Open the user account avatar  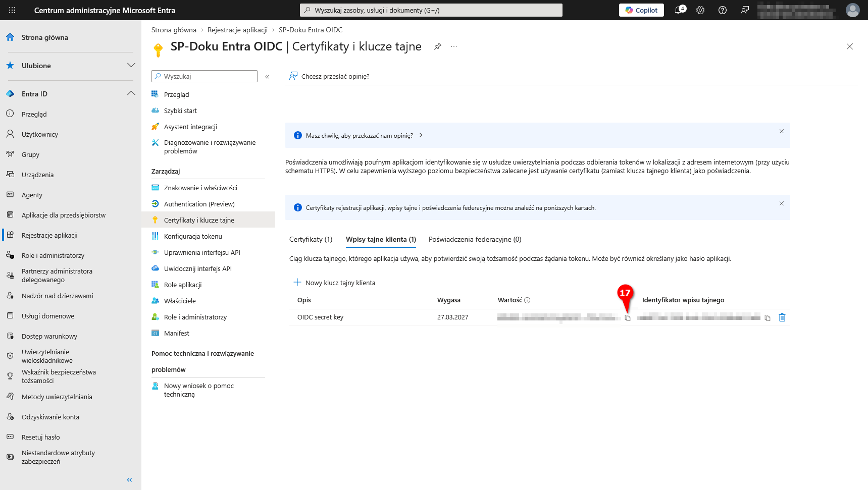click(853, 10)
